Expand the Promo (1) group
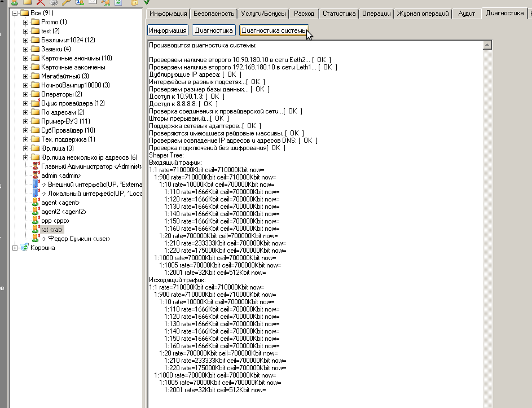This screenshot has width=532, height=408. [26, 22]
